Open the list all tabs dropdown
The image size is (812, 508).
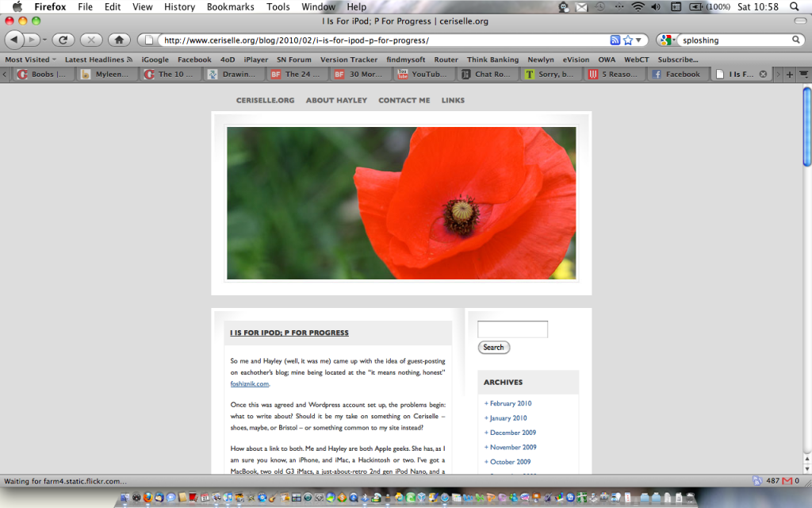[804, 75]
